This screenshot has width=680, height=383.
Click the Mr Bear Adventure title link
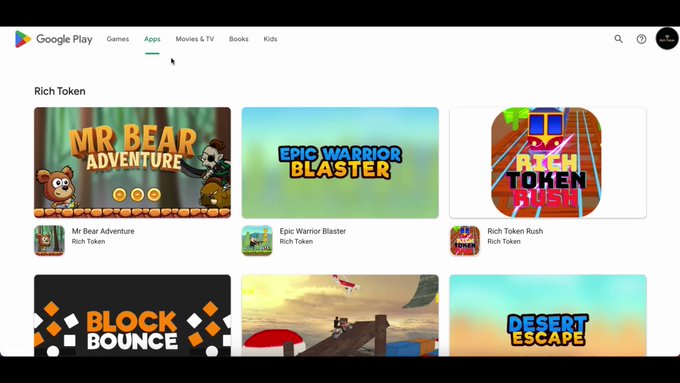pos(103,231)
